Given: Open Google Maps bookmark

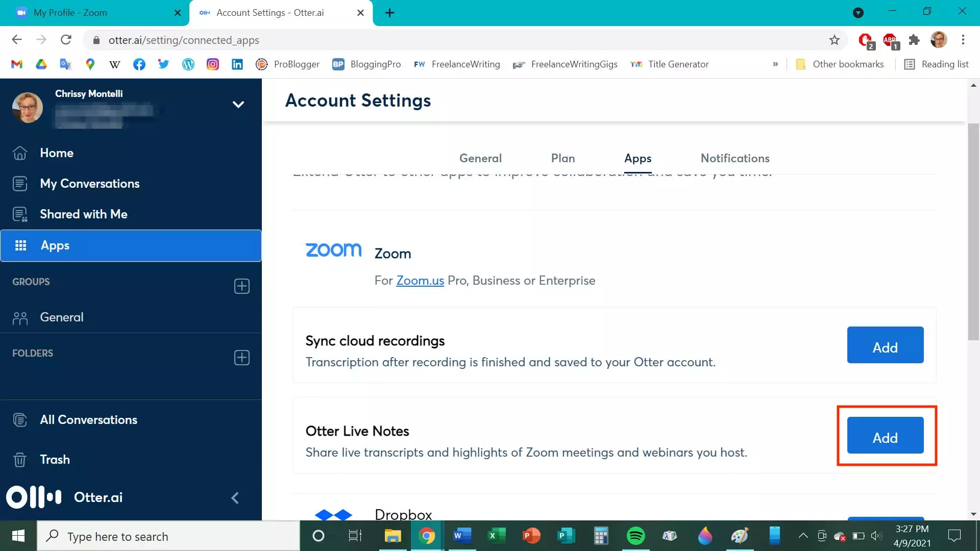Looking at the screenshot, I should [90, 64].
